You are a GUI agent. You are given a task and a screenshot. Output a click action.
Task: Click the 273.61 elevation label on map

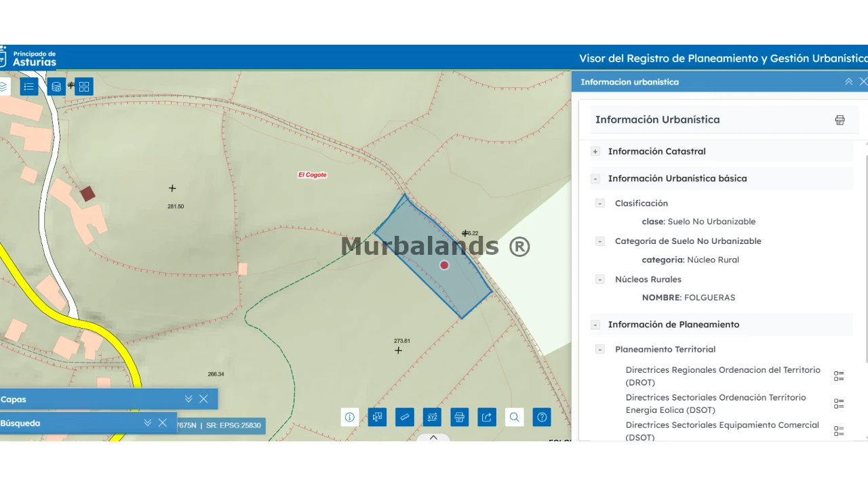pyautogui.click(x=402, y=341)
